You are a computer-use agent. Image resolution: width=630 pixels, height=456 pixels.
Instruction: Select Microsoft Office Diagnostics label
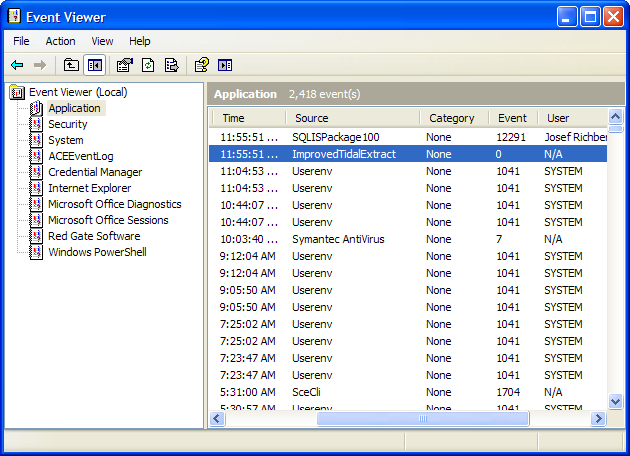pos(115,204)
